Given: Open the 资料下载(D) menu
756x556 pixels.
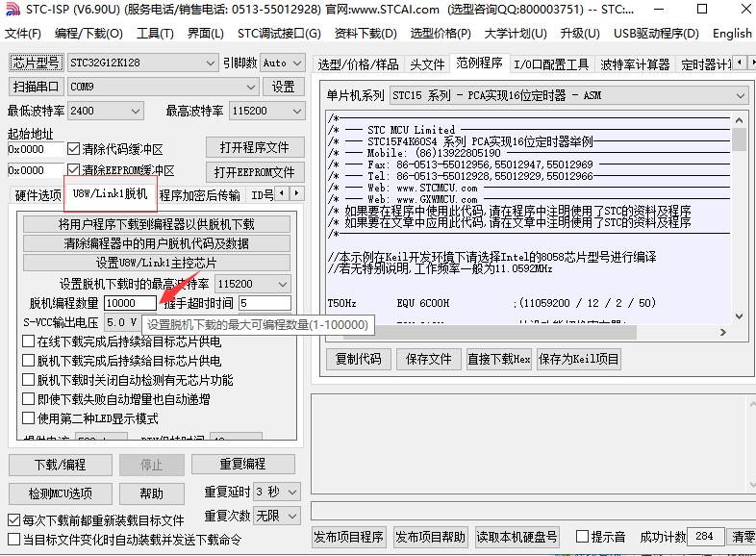Looking at the screenshot, I should (x=359, y=33).
